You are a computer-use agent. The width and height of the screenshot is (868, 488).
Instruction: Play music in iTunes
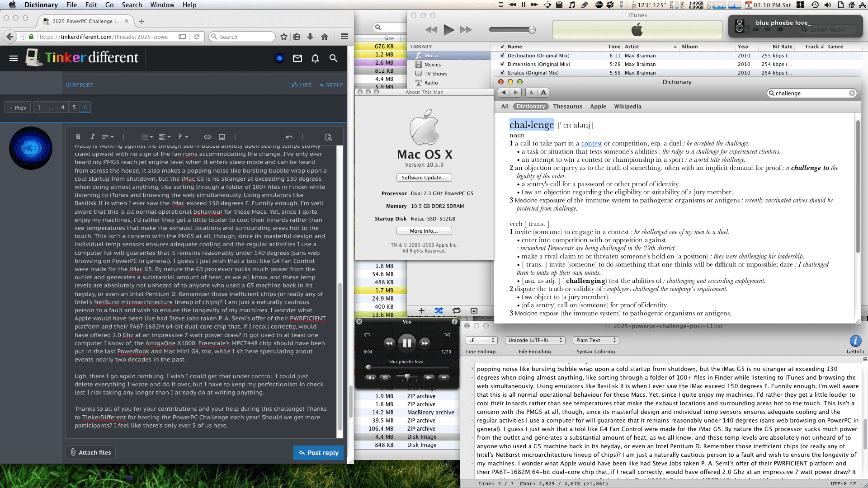point(448,30)
